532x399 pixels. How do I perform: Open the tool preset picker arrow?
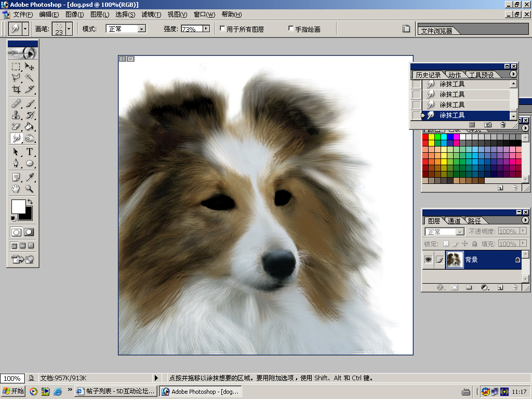pos(25,29)
